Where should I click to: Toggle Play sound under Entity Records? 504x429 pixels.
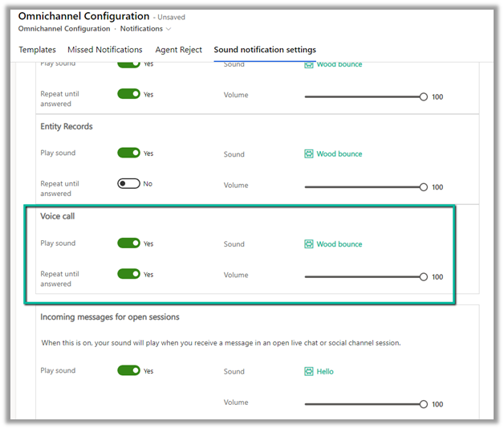tap(128, 153)
